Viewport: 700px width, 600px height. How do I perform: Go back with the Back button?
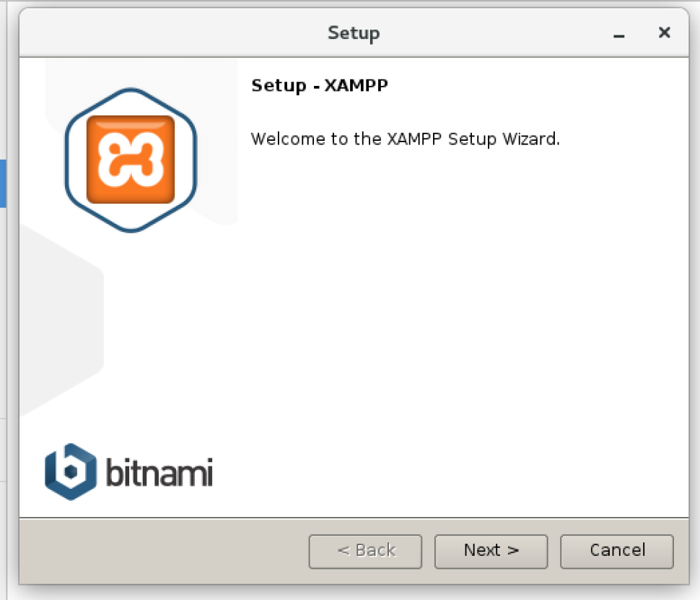pos(365,552)
